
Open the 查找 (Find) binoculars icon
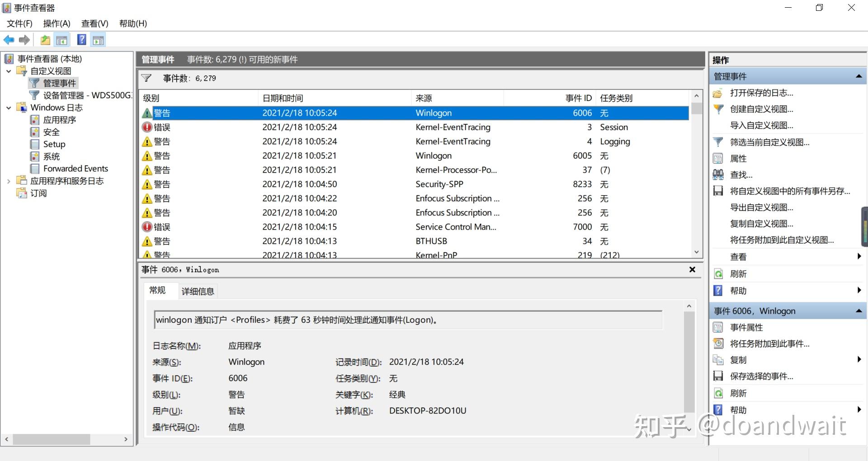pos(718,174)
